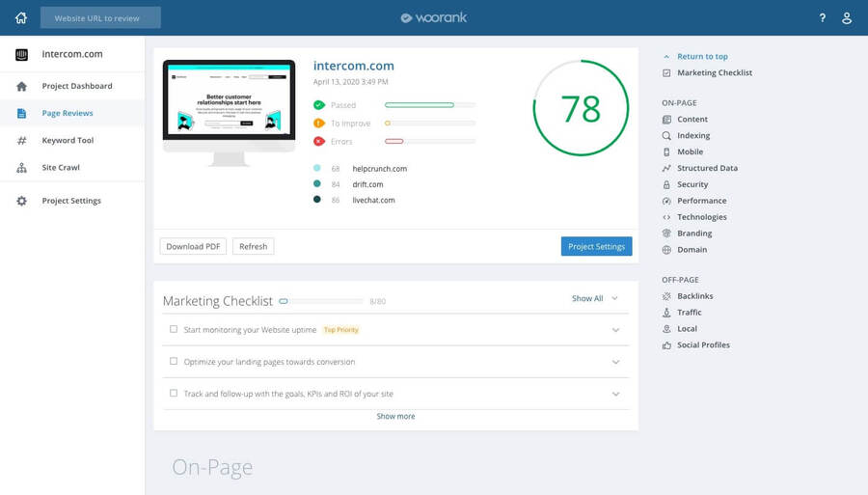Click the Passed progress bar
Viewport: 868px width, 495px height.
point(430,104)
